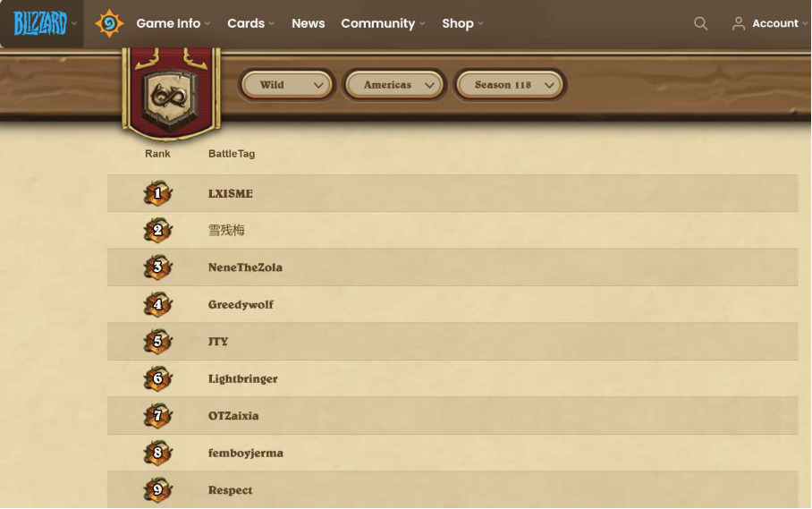This screenshot has width=812, height=509.
Task: Click the Account menu label
Action: pos(774,23)
